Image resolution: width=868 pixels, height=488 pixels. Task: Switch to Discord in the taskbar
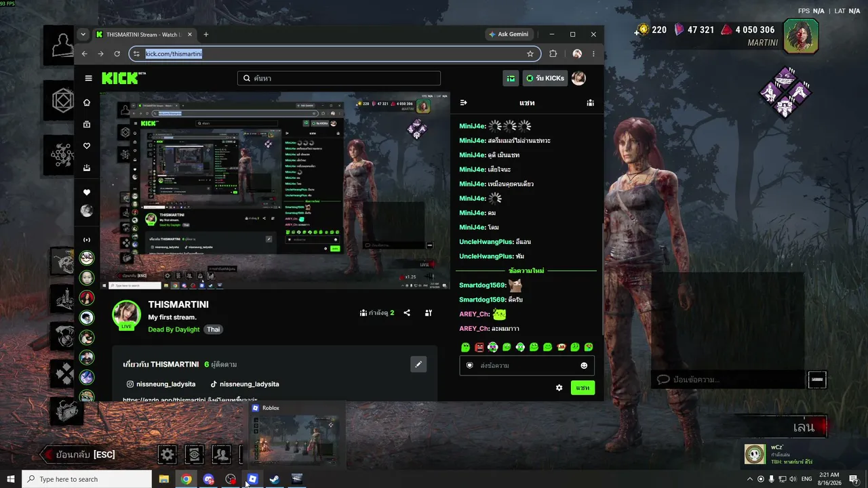pyautogui.click(x=208, y=479)
